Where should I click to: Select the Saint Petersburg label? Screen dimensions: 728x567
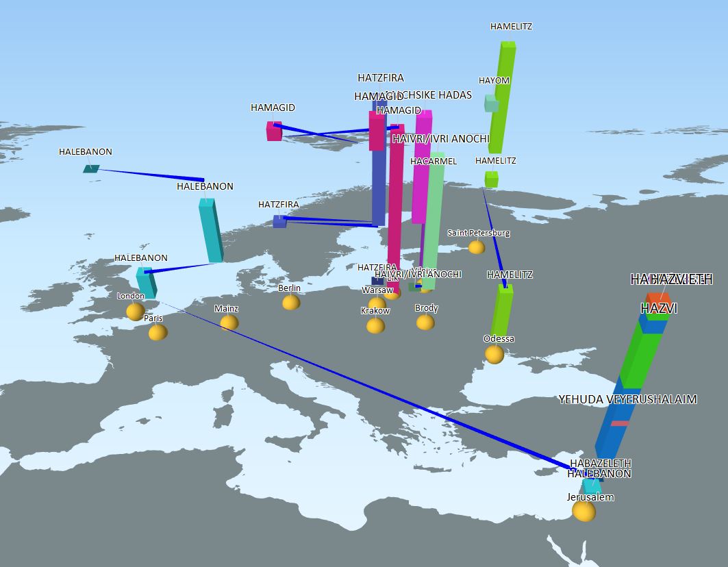pos(479,233)
